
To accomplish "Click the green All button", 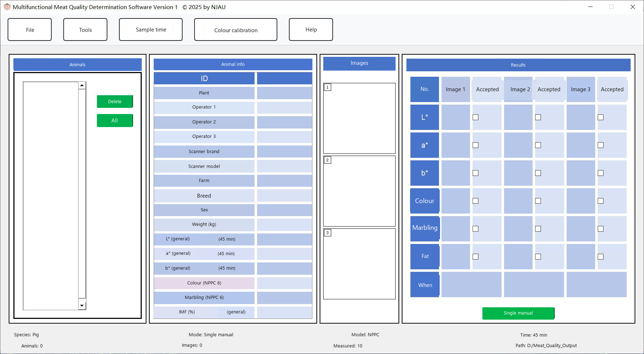I will tap(115, 121).
